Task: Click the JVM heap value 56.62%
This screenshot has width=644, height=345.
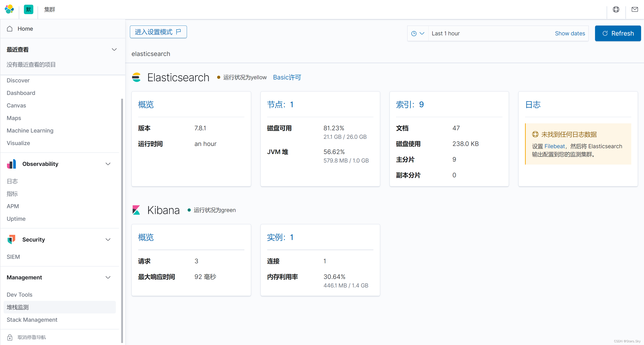Action: pos(334,152)
